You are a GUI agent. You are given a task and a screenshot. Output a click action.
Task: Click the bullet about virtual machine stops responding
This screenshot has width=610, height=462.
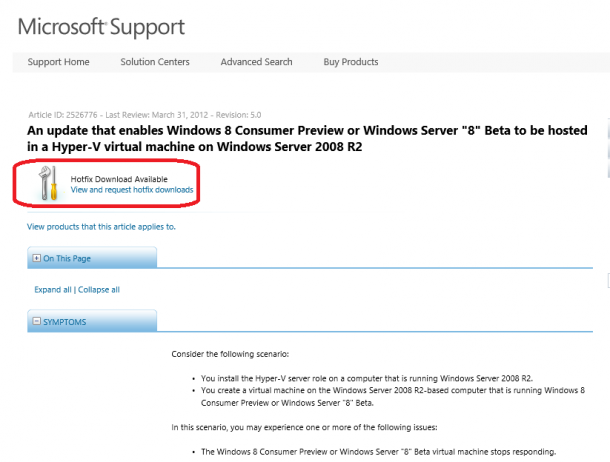tap(379, 452)
